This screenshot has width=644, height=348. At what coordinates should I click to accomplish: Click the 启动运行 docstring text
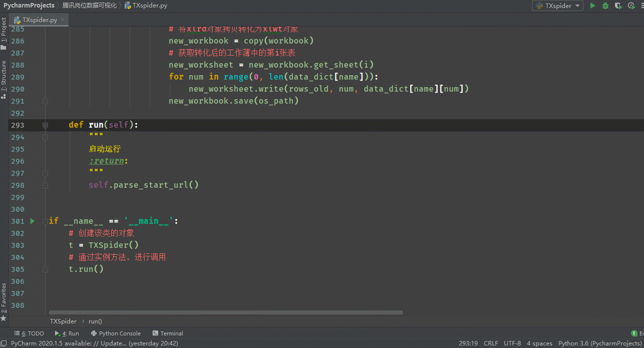click(105, 149)
